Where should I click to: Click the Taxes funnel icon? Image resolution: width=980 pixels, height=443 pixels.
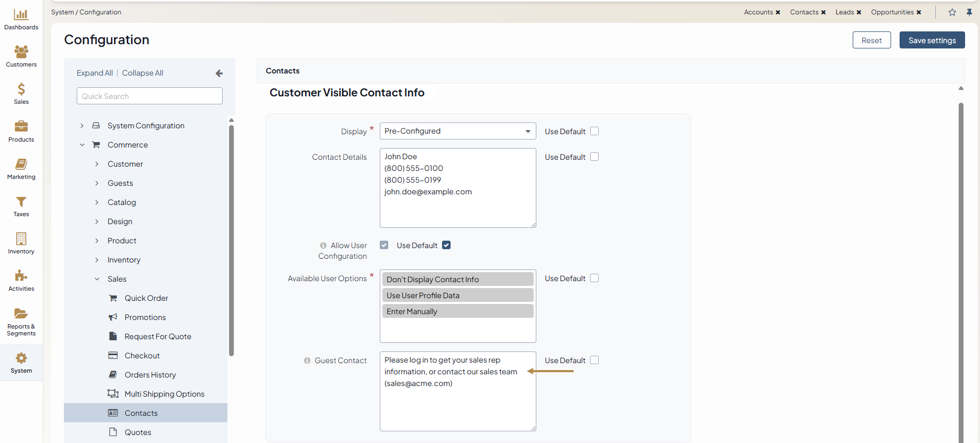coord(21,202)
